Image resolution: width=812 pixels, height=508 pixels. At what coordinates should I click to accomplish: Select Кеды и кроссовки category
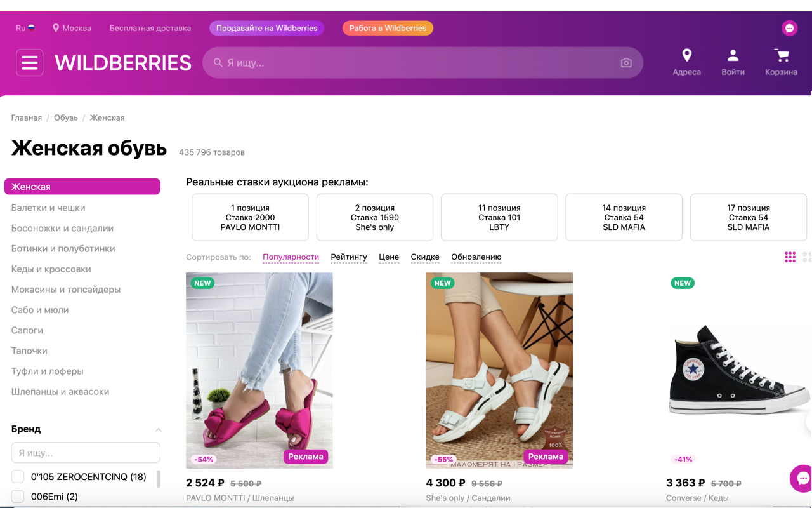point(51,269)
